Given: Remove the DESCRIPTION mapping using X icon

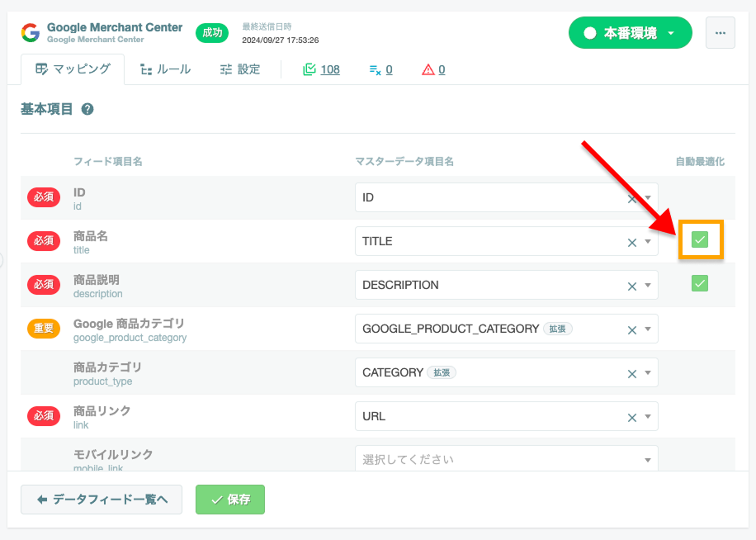Looking at the screenshot, I should click(x=632, y=287).
